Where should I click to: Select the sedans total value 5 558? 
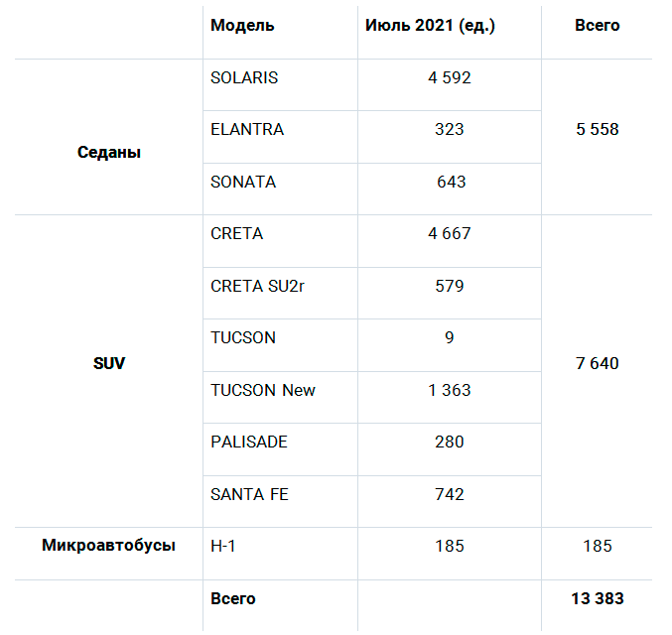click(x=597, y=129)
